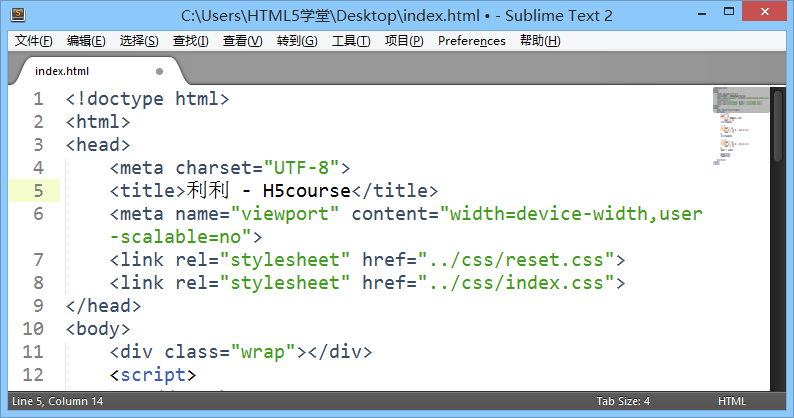Viewport: 794px width, 418px height.
Task: Click line number 10 in gutter
Action: (33, 329)
